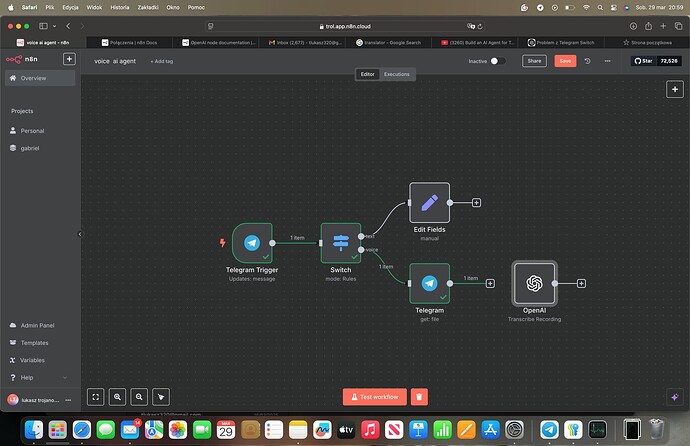Open new Safari tab with plus
This screenshot has height=446, width=690.
pyautogui.click(x=663, y=26)
